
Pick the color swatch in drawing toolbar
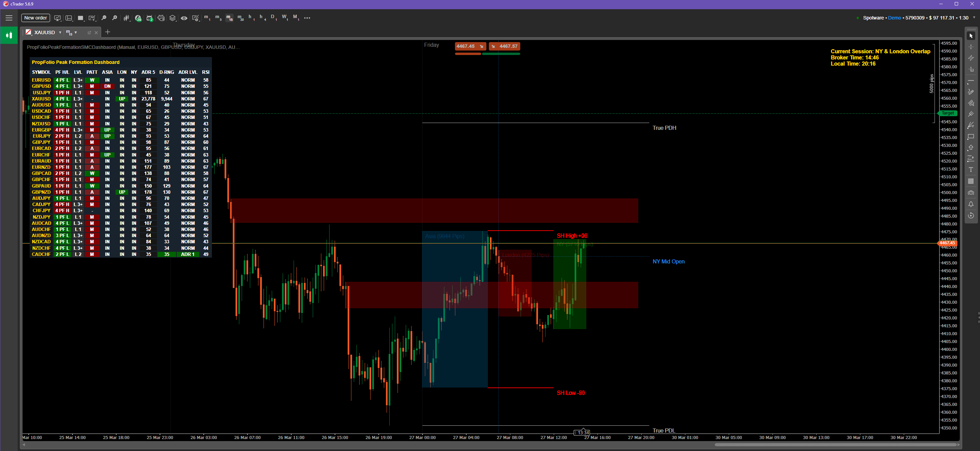pyautogui.click(x=970, y=181)
